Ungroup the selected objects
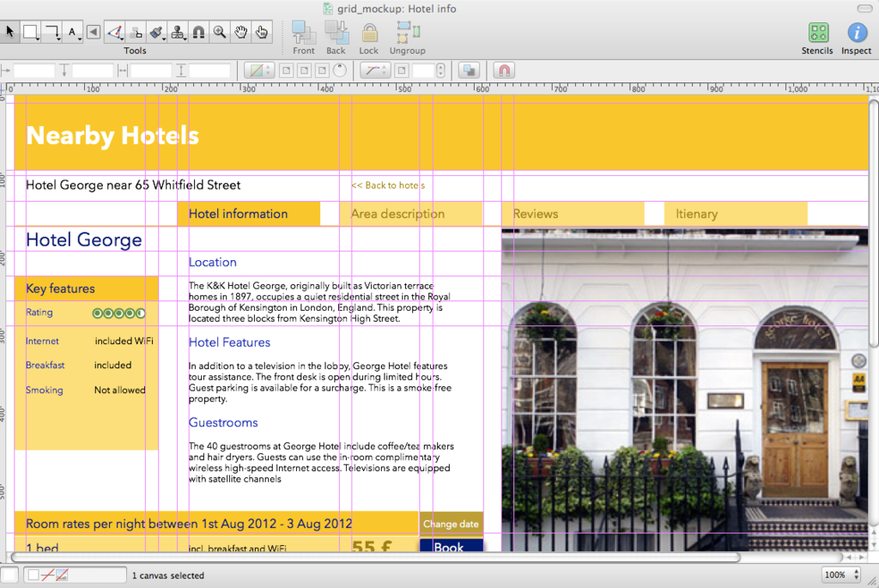 (x=408, y=38)
